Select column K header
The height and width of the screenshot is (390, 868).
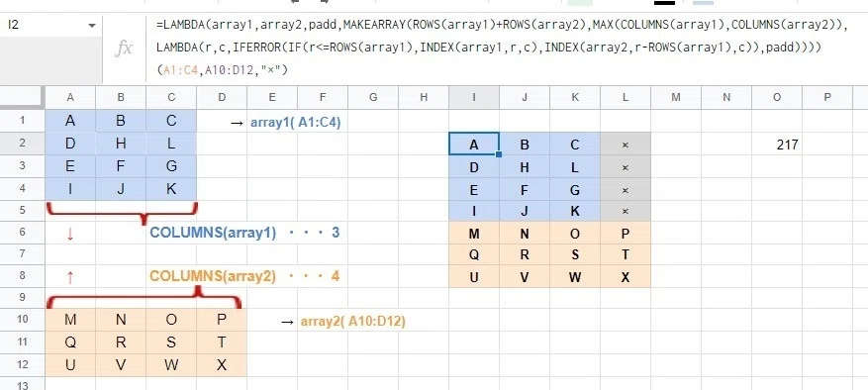point(575,97)
